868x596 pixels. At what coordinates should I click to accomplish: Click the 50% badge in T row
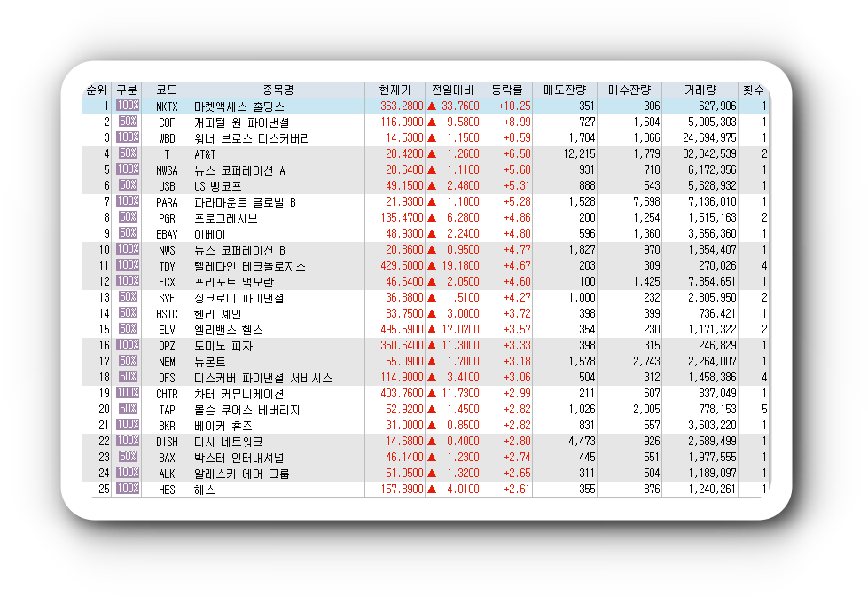[128, 153]
